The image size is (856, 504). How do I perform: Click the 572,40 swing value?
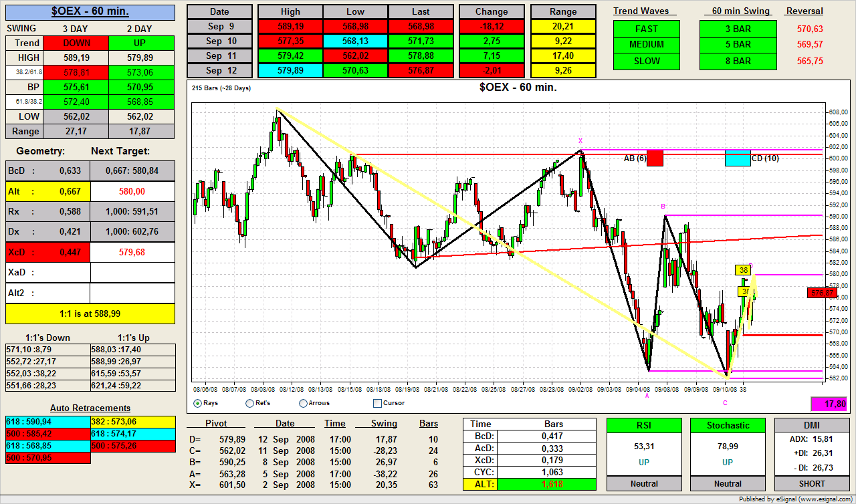[76, 102]
